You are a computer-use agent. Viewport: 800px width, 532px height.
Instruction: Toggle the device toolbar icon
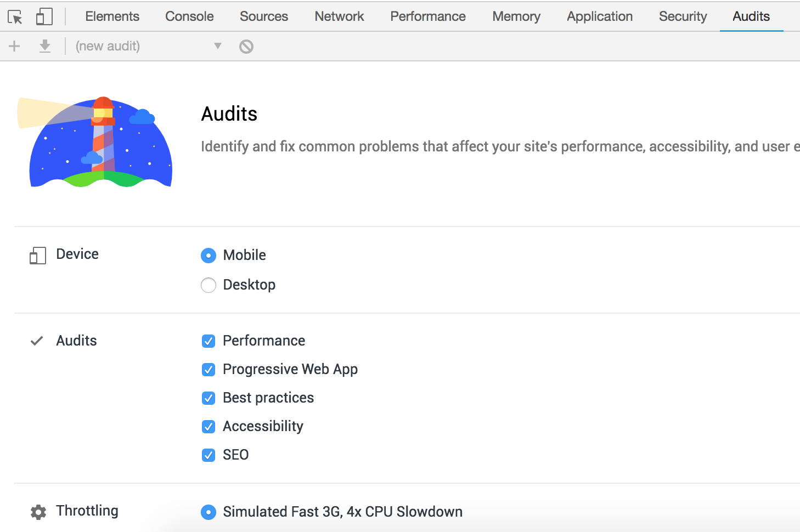coord(44,16)
